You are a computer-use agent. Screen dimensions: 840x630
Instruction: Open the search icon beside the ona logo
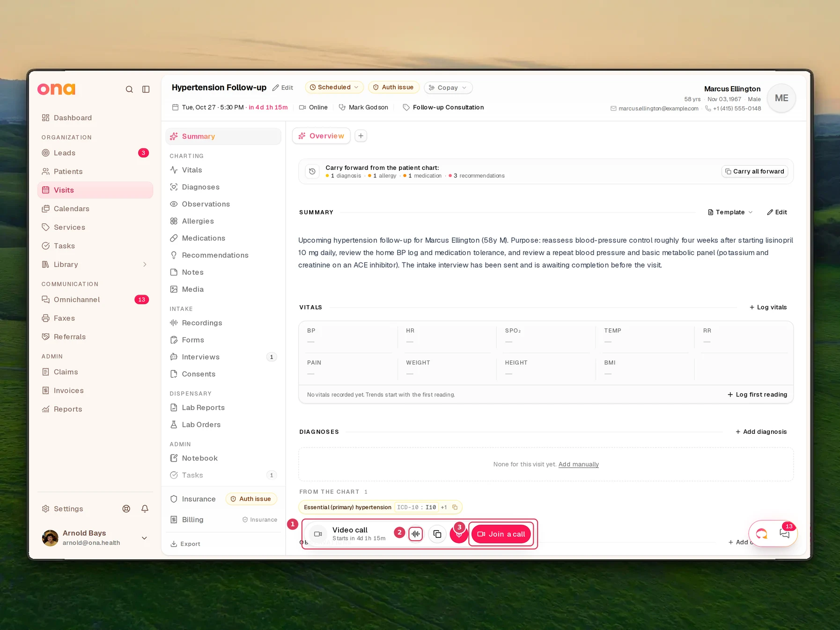(129, 89)
